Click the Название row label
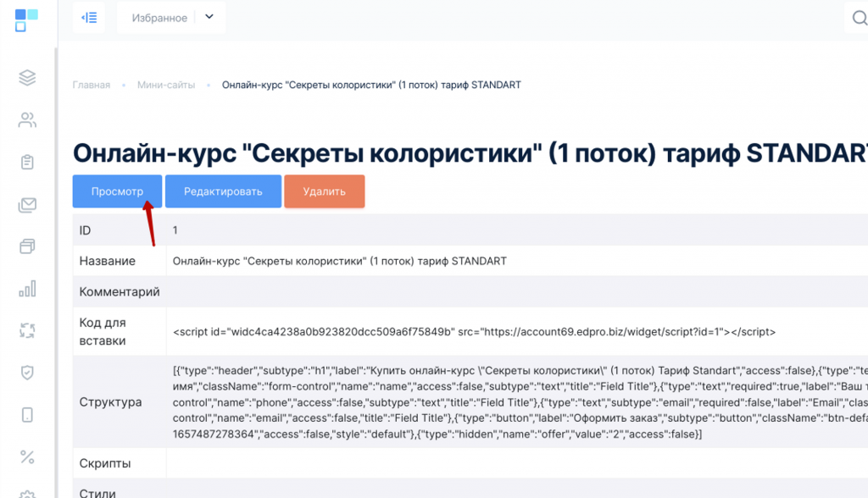Image resolution: width=868 pixels, height=498 pixels. coord(108,261)
